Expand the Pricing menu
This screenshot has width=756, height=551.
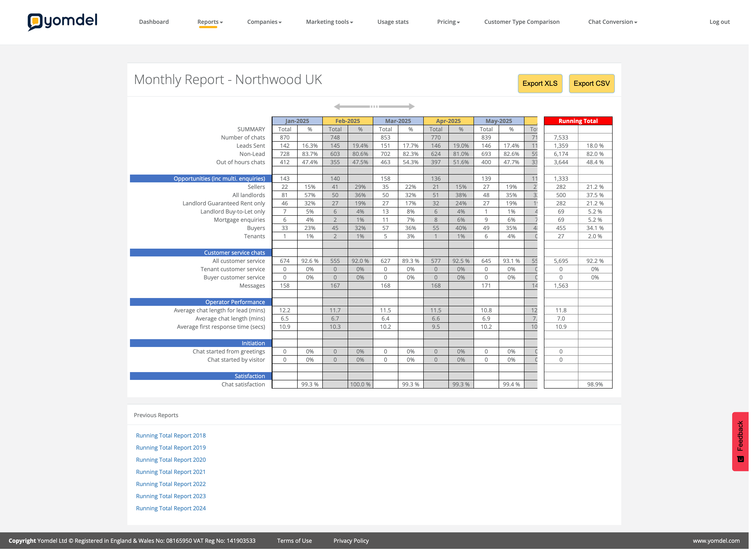(x=448, y=22)
